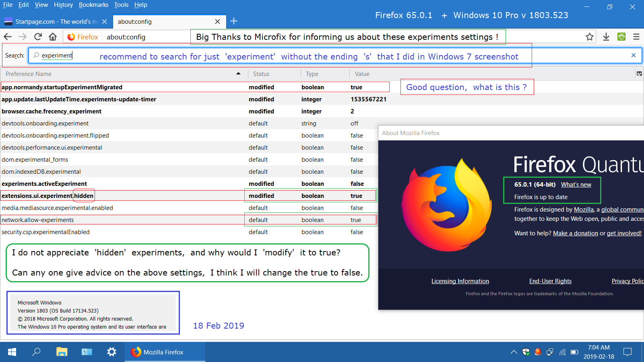Click the battery tray icon
Viewport: 644px width, 362px height.
[x=574, y=352]
